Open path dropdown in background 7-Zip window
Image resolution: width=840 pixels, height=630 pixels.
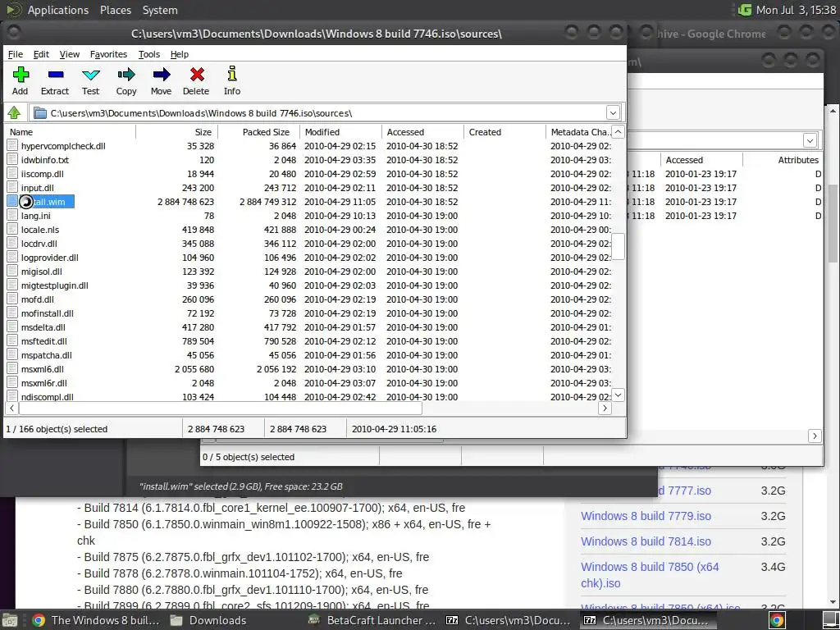point(810,141)
